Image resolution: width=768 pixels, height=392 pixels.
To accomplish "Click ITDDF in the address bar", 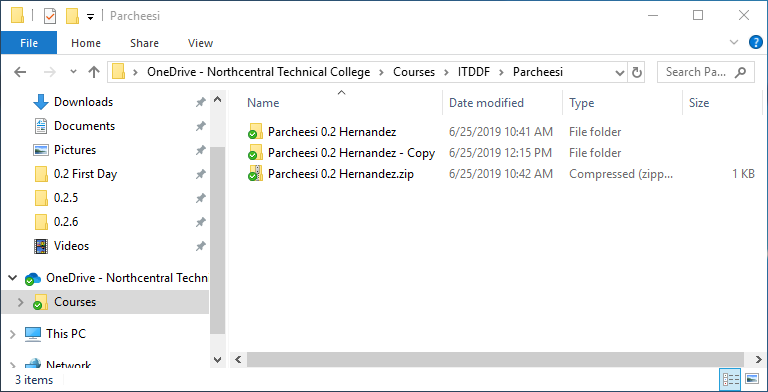I will 474,72.
